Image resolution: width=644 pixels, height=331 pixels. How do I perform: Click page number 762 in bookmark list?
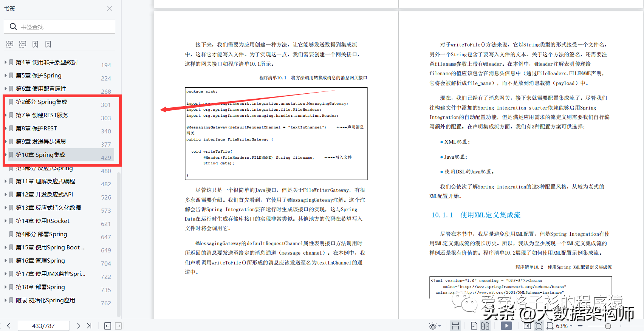pos(106,303)
